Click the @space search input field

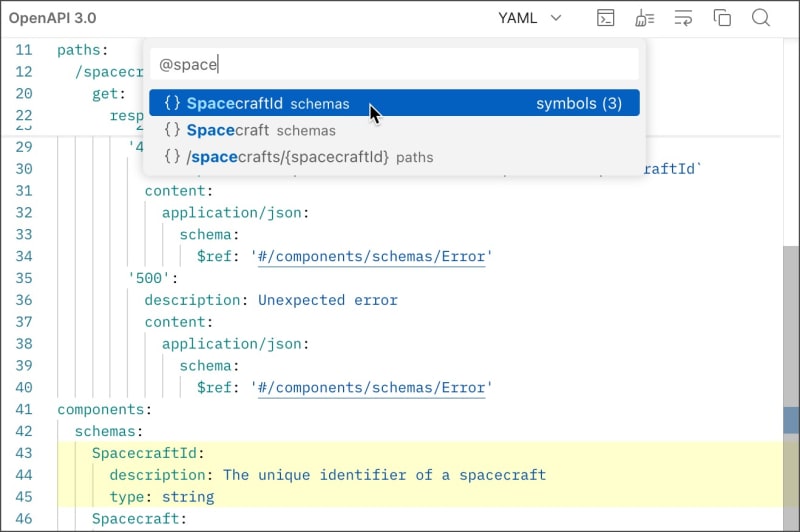coord(394,64)
